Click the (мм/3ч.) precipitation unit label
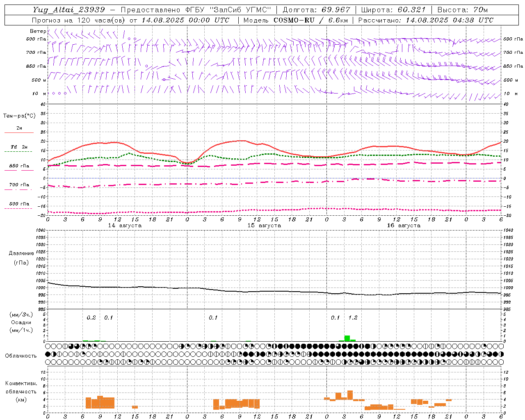 tap(21, 315)
